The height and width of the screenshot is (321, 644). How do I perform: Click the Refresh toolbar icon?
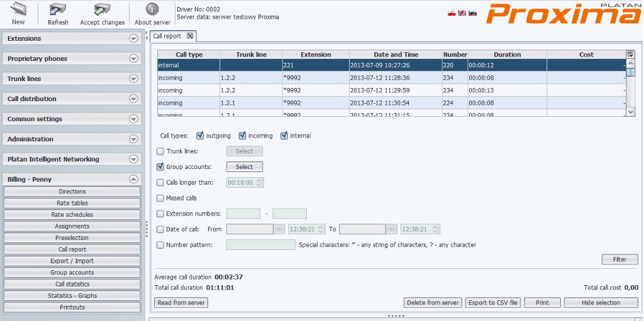click(58, 9)
